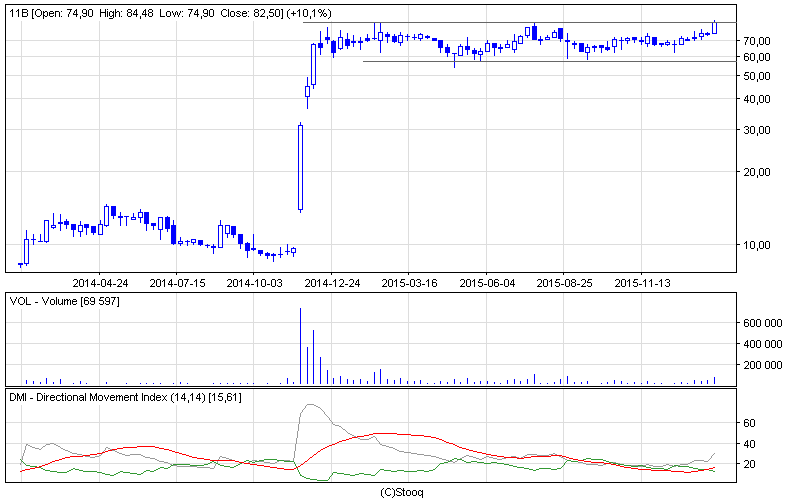Screen dimensions: 800x500
Task: Click the 2015-08-25 date label
Action: [564, 283]
